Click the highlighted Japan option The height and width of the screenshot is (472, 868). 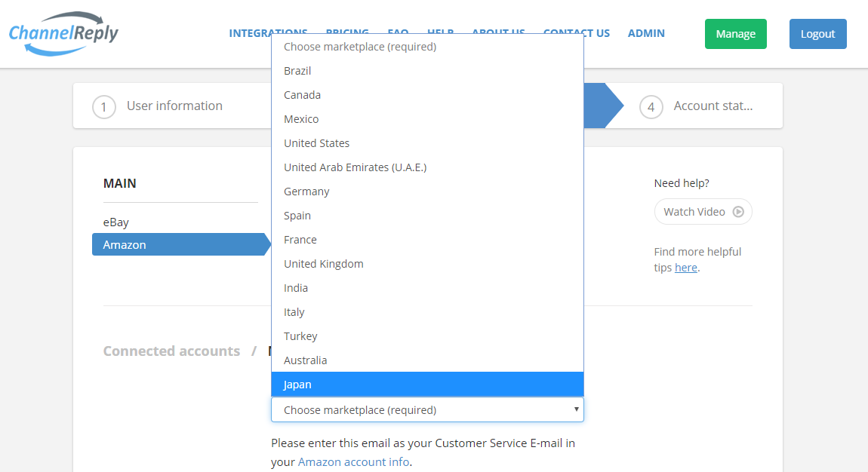(427, 385)
